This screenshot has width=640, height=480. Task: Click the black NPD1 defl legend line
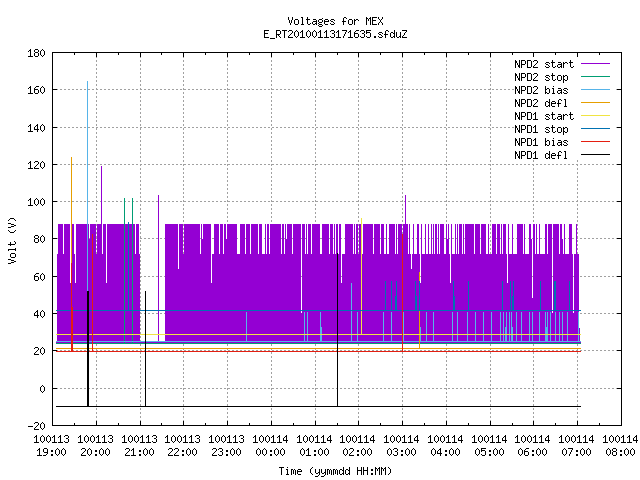click(x=595, y=155)
